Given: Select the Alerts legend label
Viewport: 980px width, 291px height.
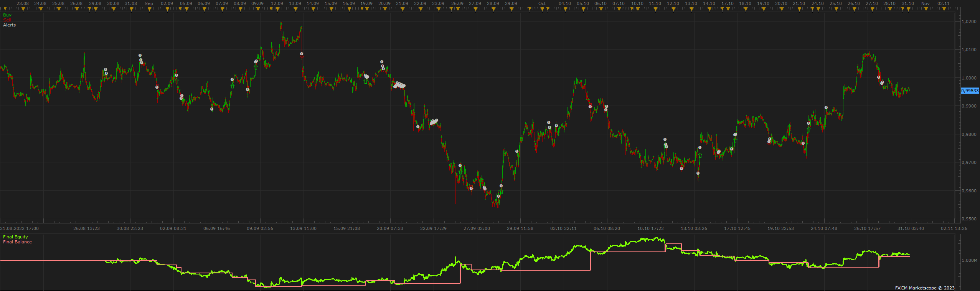Looking at the screenshot, I should click(10, 25).
